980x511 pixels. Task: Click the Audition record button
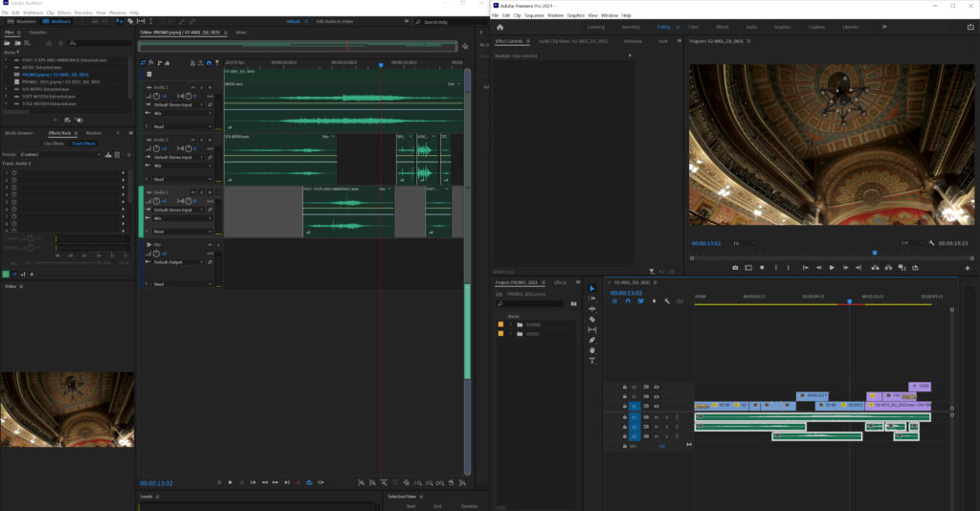pyautogui.click(x=298, y=482)
